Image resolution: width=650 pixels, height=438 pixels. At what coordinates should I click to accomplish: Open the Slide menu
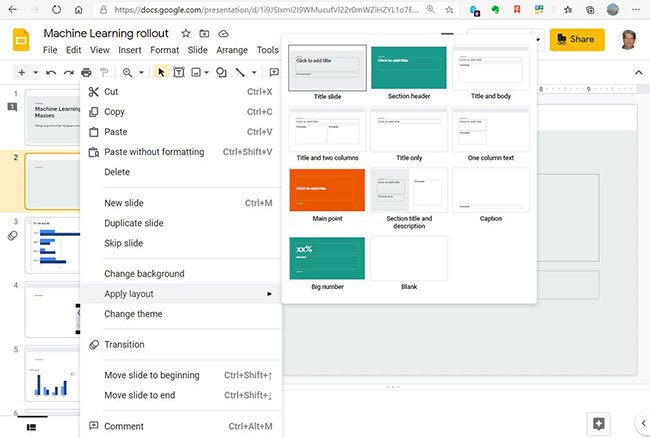pos(197,50)
